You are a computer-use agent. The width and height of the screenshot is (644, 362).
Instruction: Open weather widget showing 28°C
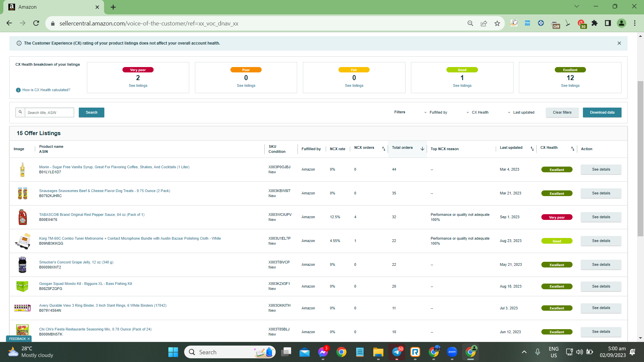click(31, 352)
